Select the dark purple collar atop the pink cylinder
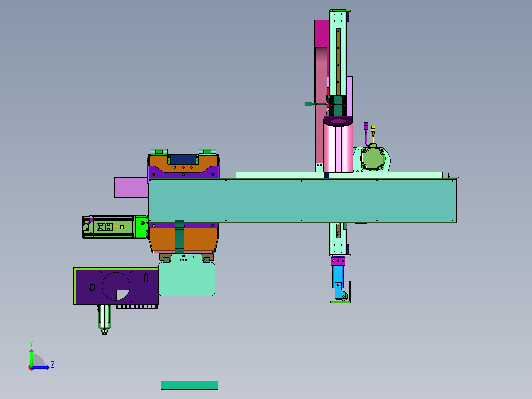 click(x=338, y=121)
